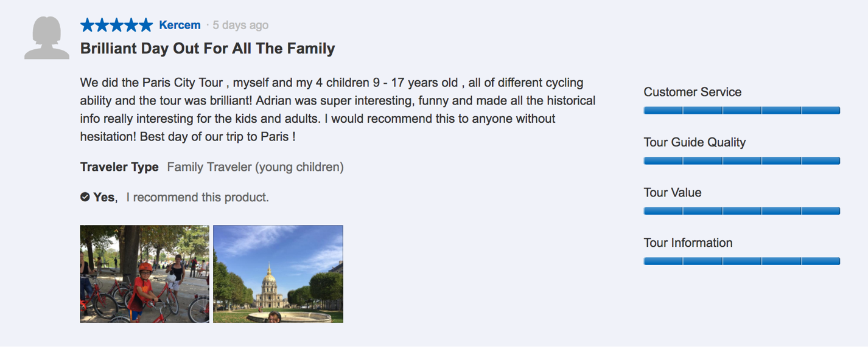Viewport: 868px width, 349px height.
Task: Click Family Traveler (young children) text
Action: point(256,167)
